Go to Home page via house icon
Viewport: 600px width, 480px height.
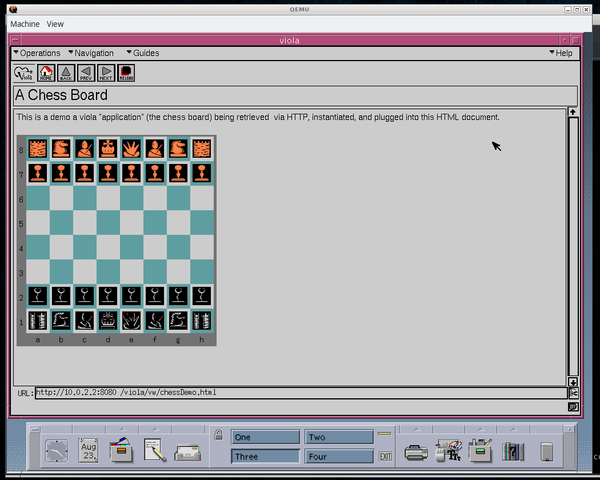46,73
